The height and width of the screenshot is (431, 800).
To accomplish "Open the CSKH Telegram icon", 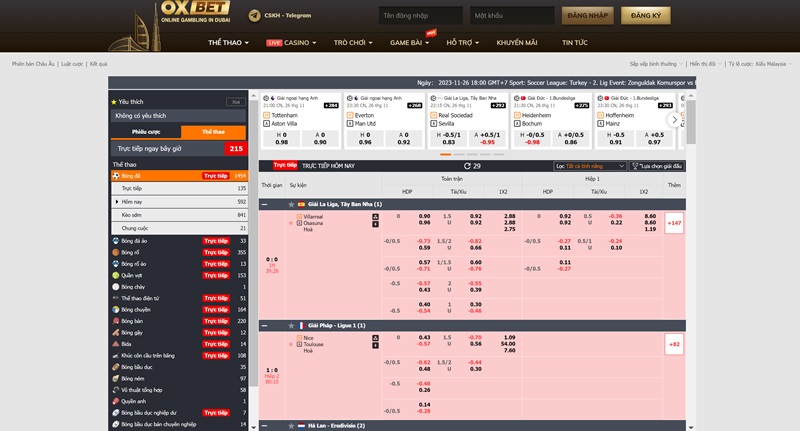I will pyautogui.click(x=254, y=16).
